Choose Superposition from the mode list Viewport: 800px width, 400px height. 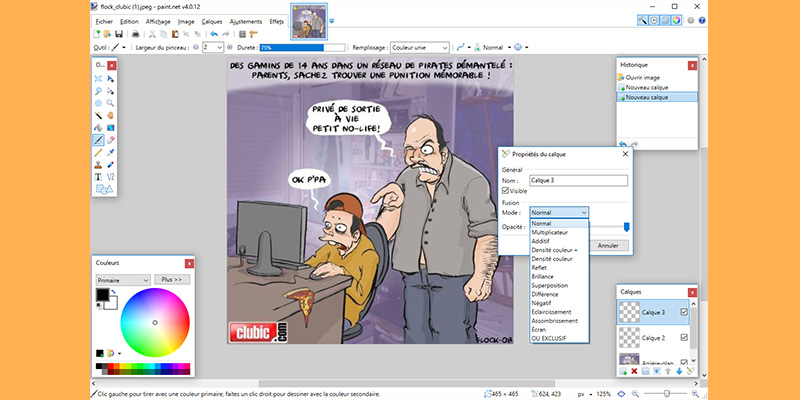(x=559, y=285)
